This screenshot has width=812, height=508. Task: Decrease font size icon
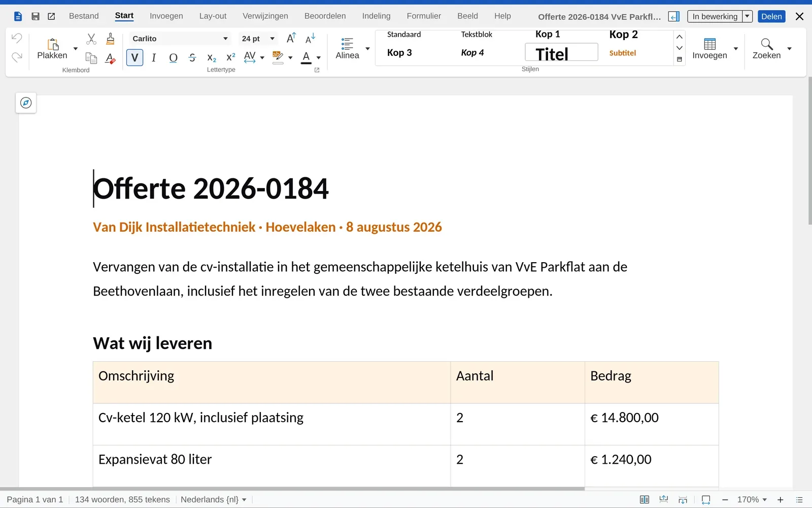[311, 38]
